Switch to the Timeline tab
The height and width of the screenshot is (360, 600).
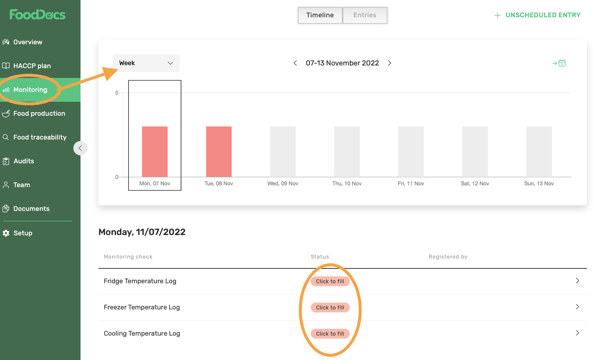pyautogui.click(x=320, y=15)
